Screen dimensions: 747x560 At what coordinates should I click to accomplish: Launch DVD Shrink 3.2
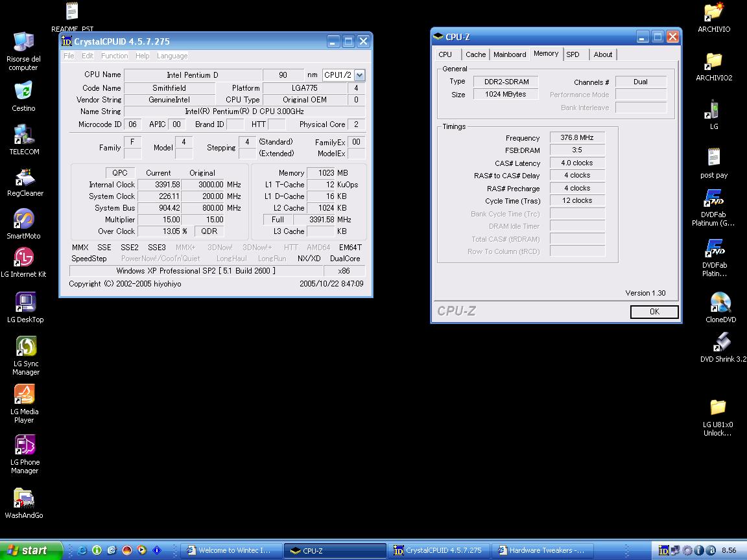pyautogui.click(x=722, y=342)
